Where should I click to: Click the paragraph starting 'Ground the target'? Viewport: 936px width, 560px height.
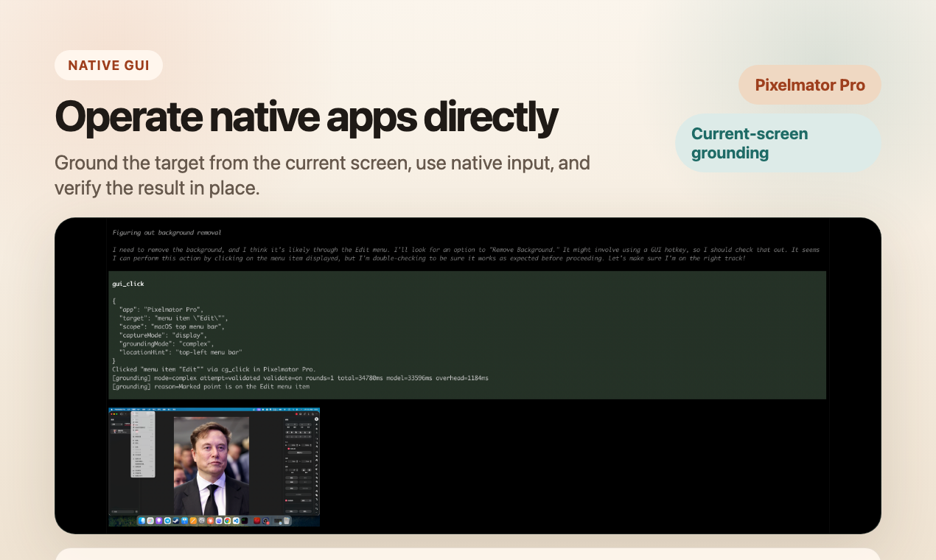(322, 175)
